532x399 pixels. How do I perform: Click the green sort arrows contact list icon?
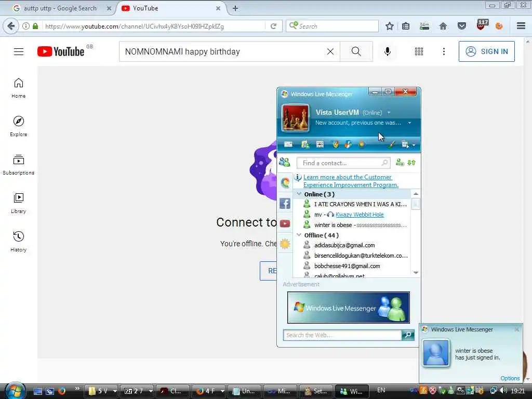coord(411,163)
